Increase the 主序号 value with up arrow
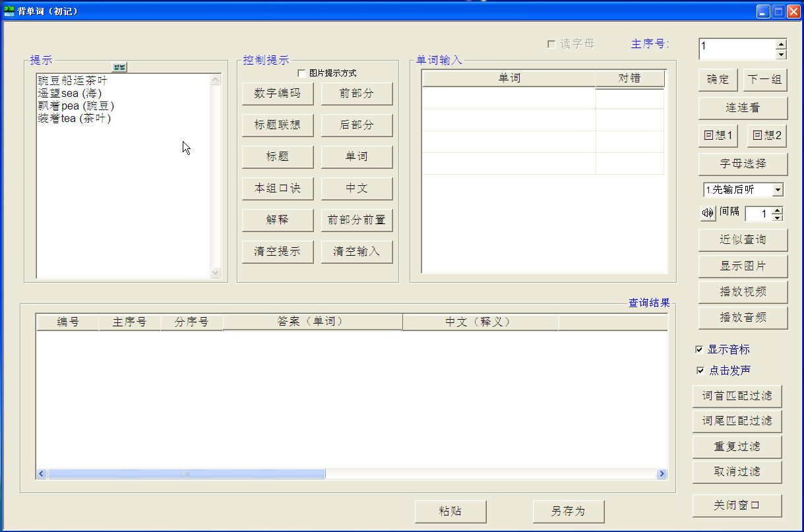This screenshot has width=804, height=532. pyautogui.click(x=782, y=44)
